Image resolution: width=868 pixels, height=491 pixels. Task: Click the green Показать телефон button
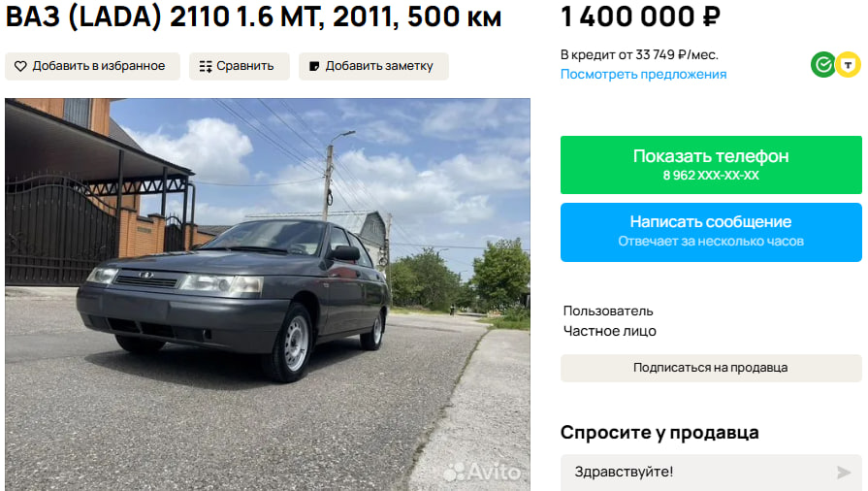pos(711,165)
